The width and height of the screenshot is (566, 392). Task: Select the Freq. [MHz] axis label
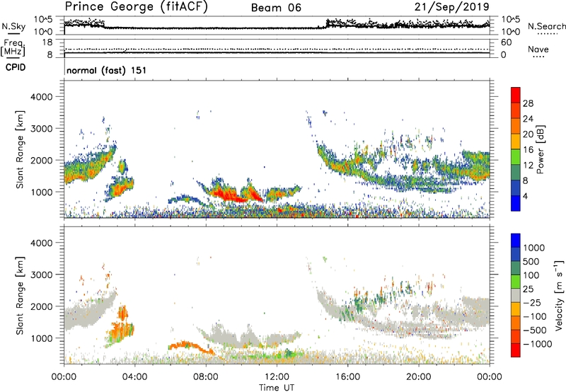pos(13,47)
